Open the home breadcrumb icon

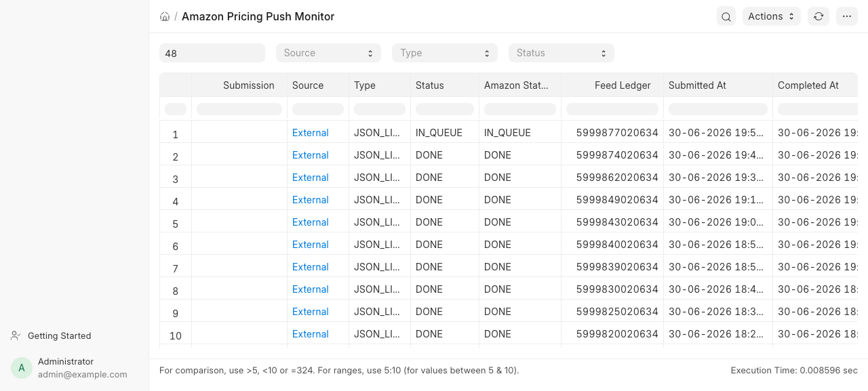165,16
